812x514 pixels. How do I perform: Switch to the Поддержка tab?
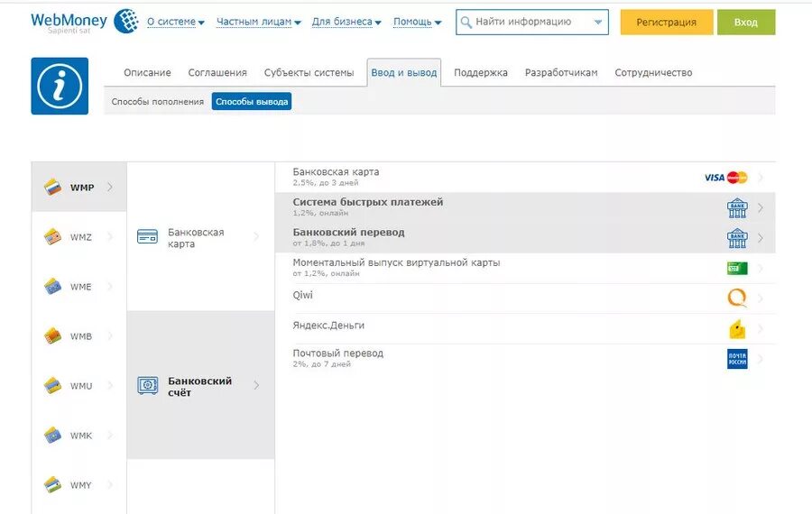pos(481,72)
